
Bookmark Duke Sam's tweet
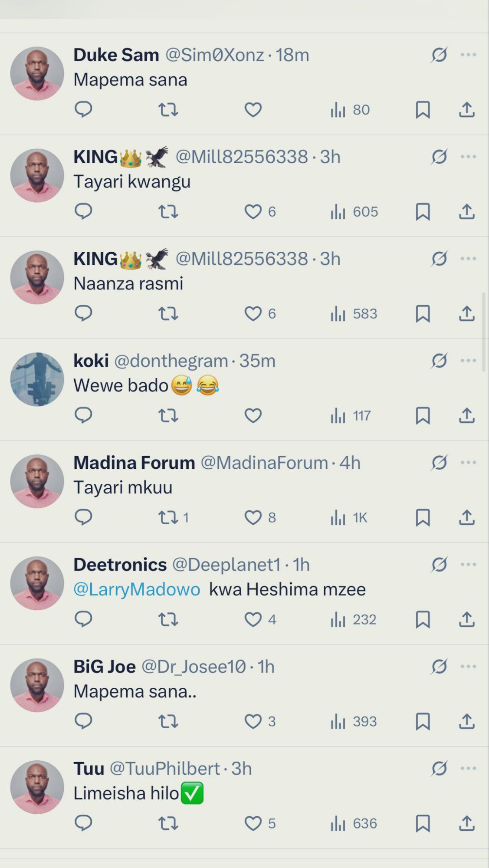(x=423, y=109)
